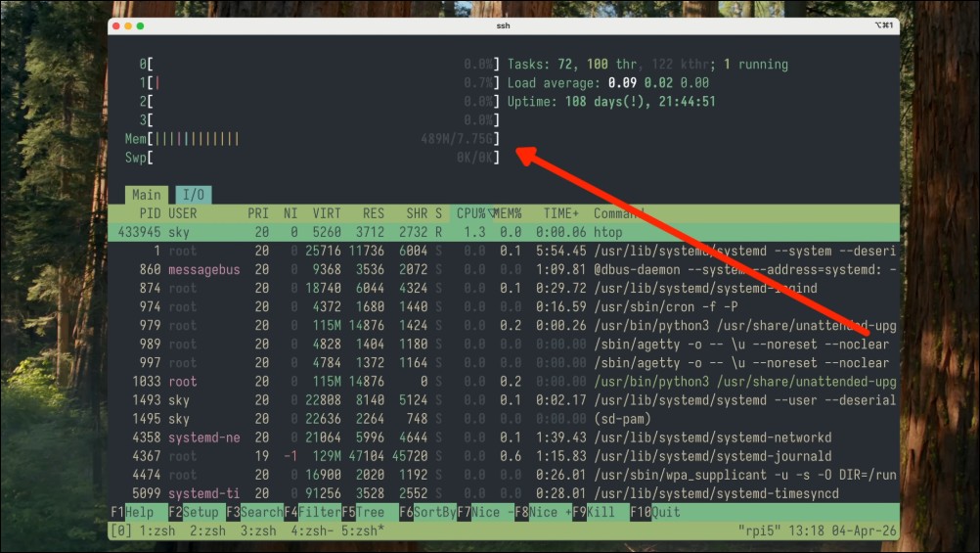Open the F4 Filter option
Image resolution: width=980 pixels, height=553 pixels.
[x=310, y=512]
